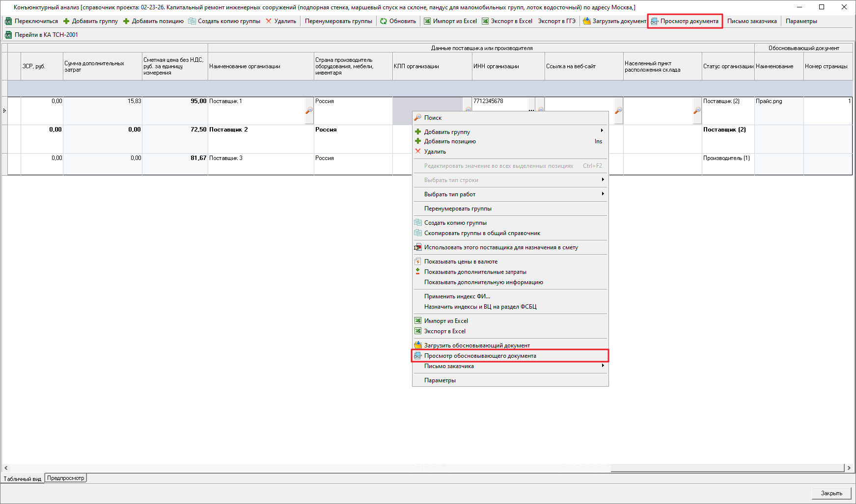Toggle Показывать дополнительную информацию option

pos(483,282)
